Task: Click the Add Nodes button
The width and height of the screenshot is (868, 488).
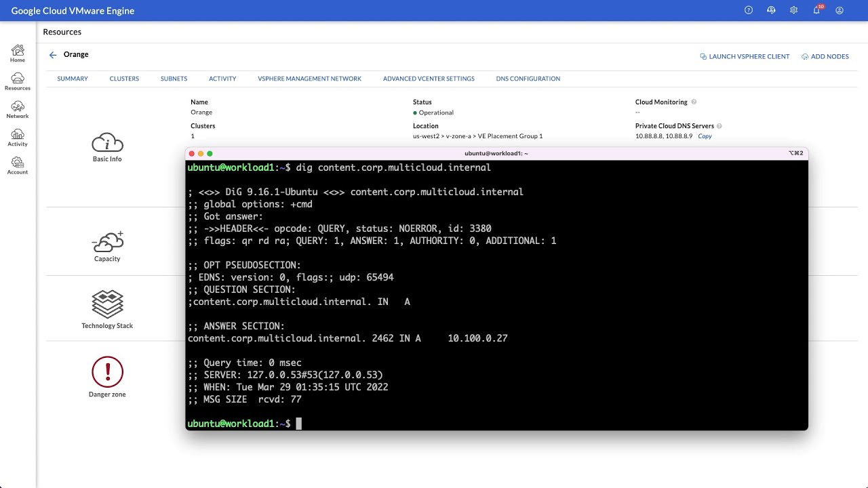Action: pos(825,56)
